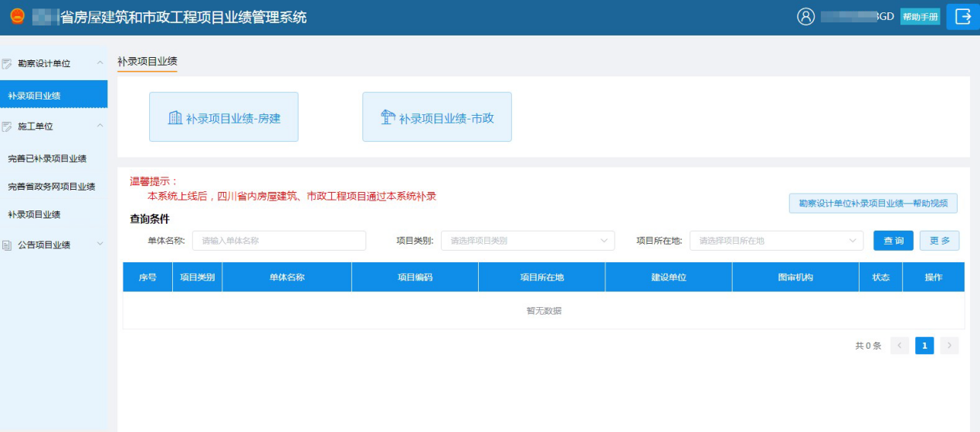Select 完善省政务网项目业绩 in sidebar
This screenshot has height=432, width=980.
[x=52, y=187]
